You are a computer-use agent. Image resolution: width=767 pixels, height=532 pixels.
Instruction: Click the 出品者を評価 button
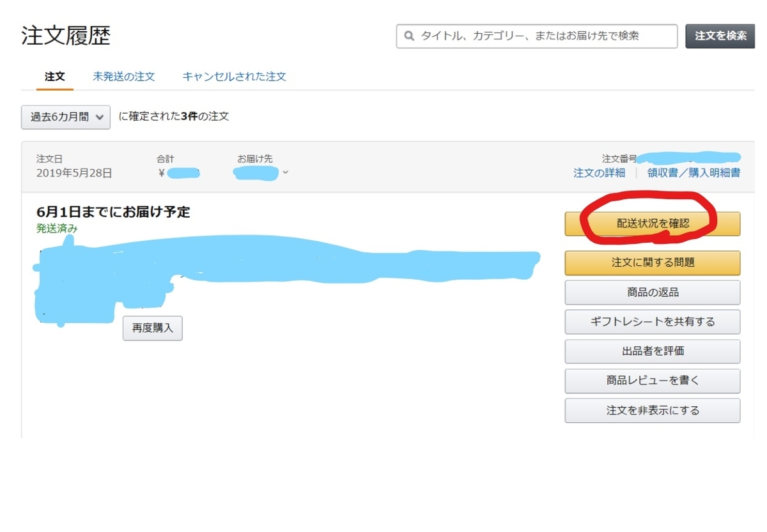click(x=653, y=351)
